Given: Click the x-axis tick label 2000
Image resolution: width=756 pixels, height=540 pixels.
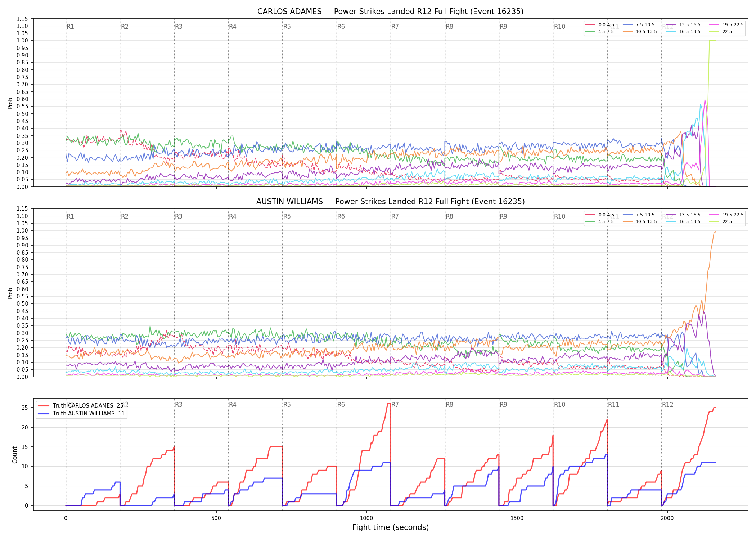Looking at the screenshot, I should 667,518.
